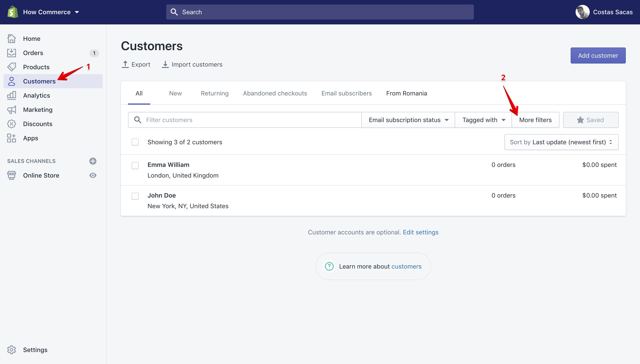Open the Analytics bar chart icon
This screenshot has height=364, width=640.
(12, 95)
